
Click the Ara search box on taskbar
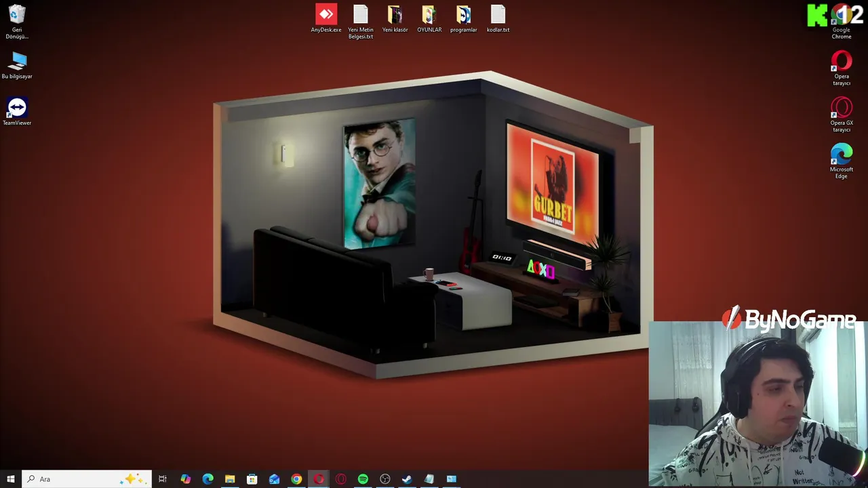coord(87,479)
